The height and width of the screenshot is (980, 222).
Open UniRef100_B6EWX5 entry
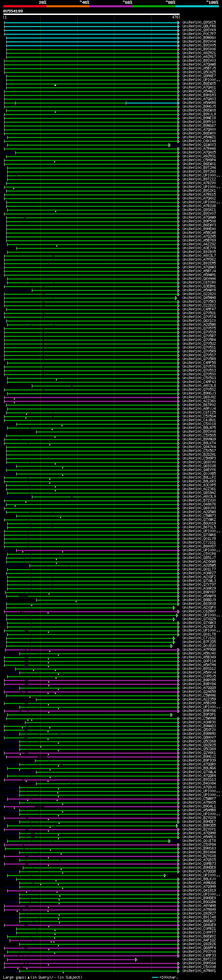[199, 84]
